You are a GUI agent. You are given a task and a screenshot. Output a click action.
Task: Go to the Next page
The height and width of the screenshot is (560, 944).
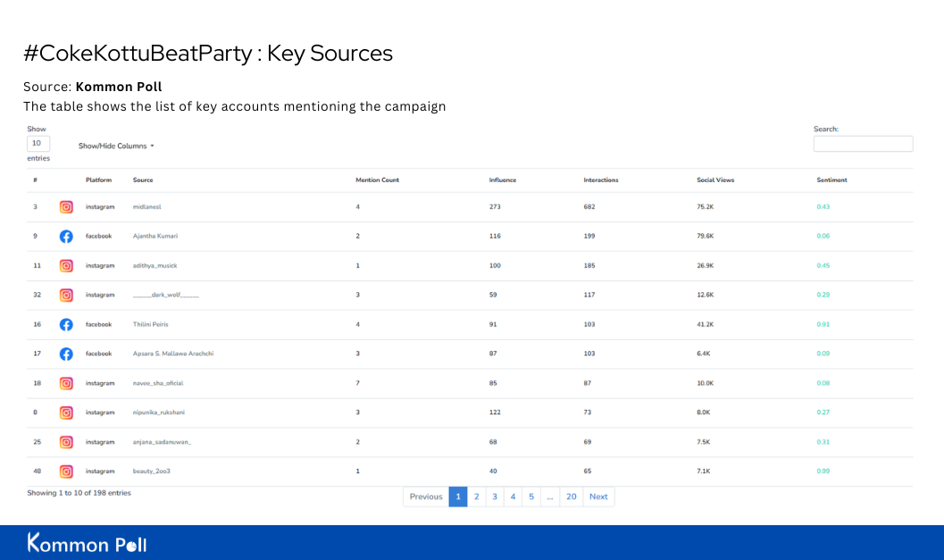click(x=598, y=497)
